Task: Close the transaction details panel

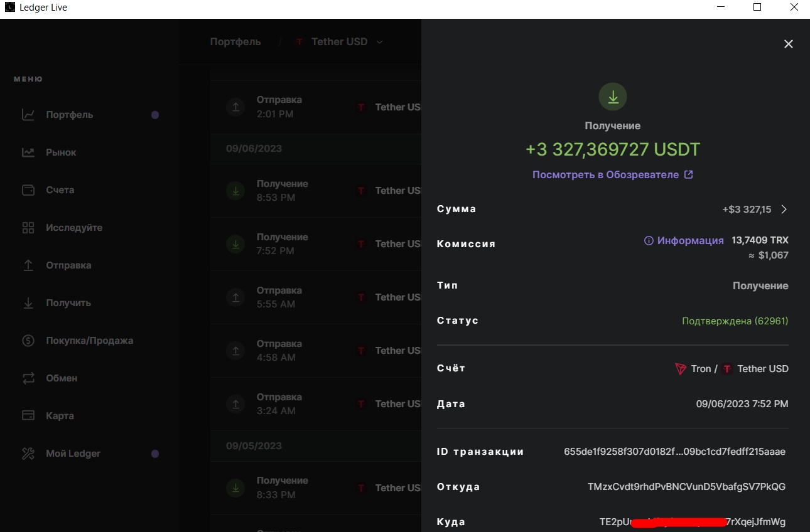Action: (x=789, y=44)
